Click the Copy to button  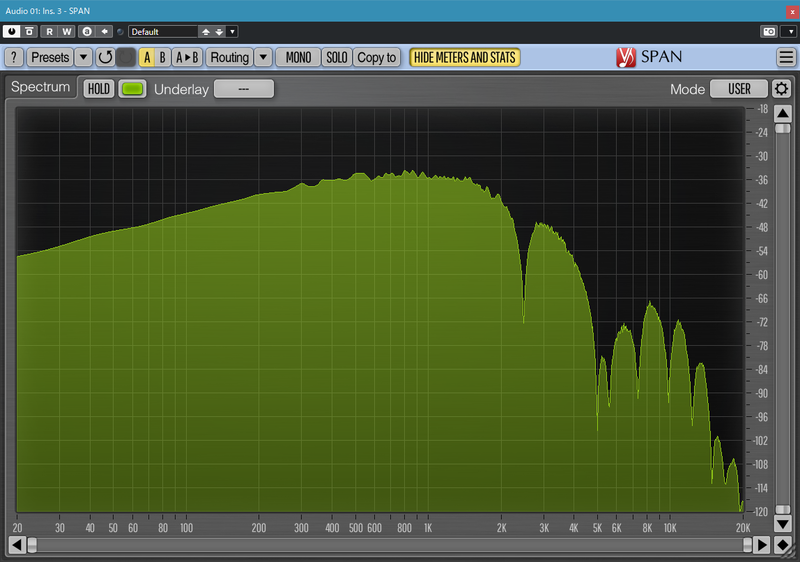(377, 57)
